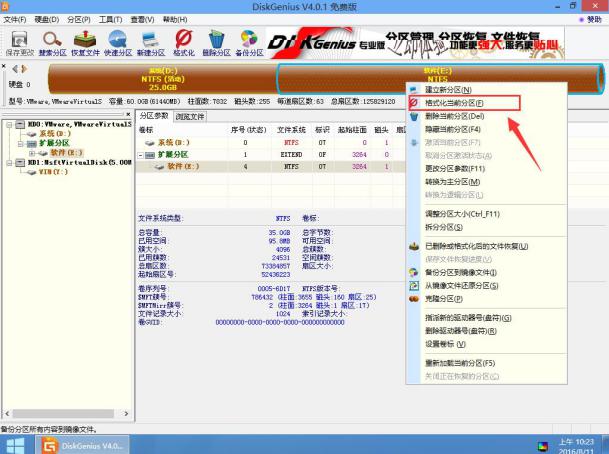Select 软件(E:) in the left tree
Viewport: 609px width, 454px height.
coord(66,153)
